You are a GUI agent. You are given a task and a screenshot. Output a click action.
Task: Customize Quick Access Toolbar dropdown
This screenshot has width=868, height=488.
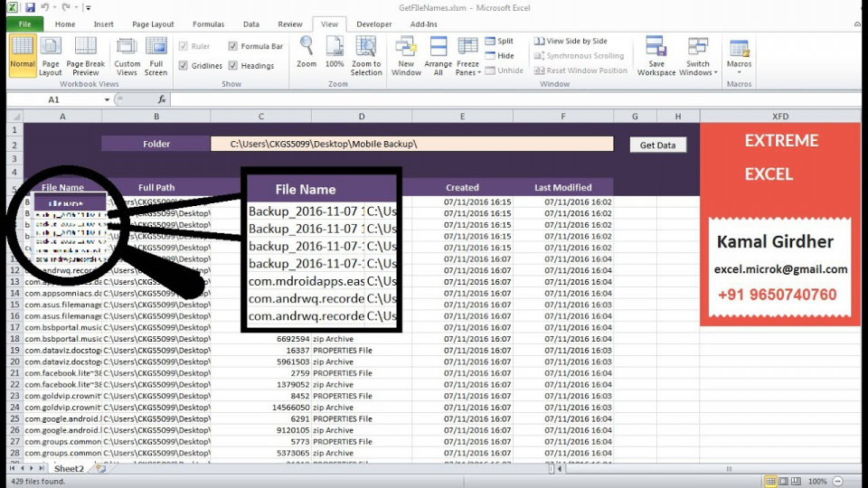pos(89,8)
